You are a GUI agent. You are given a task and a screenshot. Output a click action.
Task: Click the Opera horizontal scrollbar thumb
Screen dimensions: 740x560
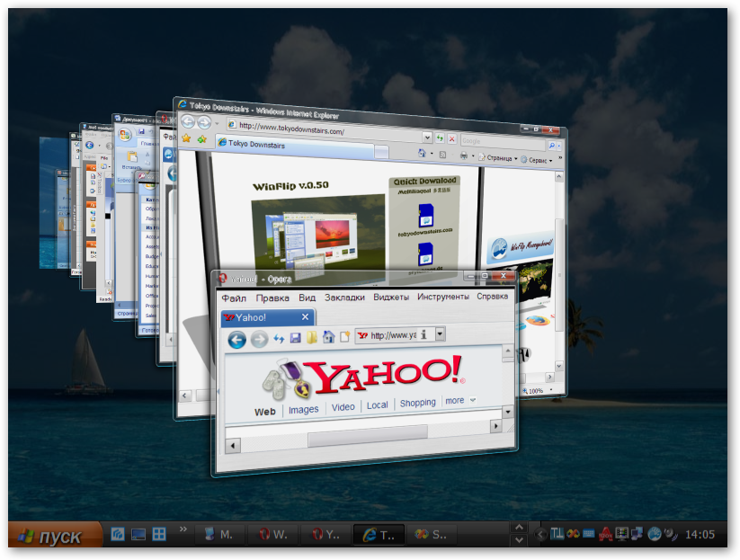click(368, 433)
